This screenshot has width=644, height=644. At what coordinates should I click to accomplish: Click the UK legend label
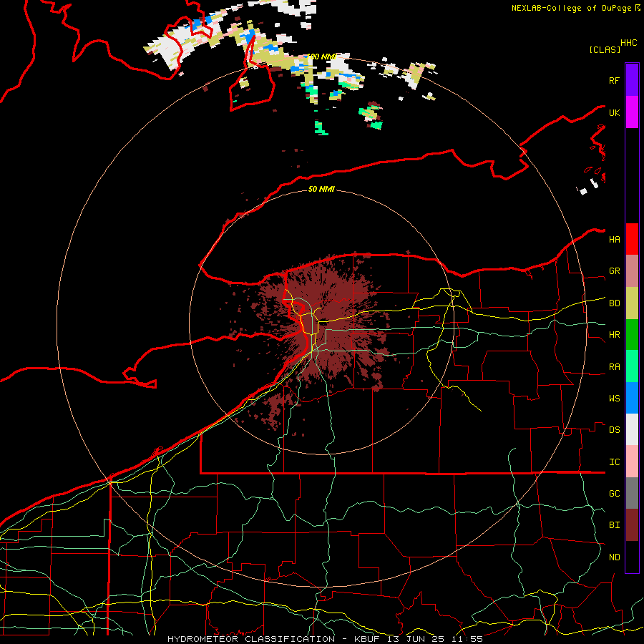pos(615,112)
